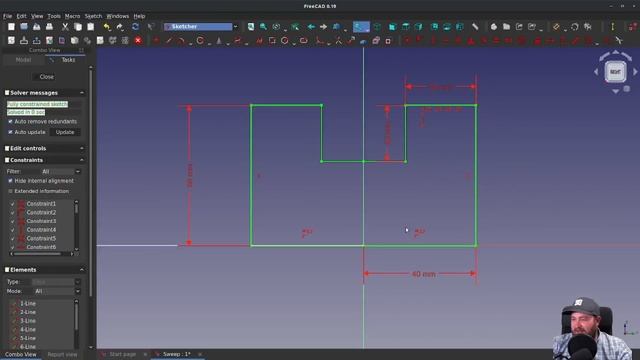
Task: Open the Tools menu
Action: 54,16
